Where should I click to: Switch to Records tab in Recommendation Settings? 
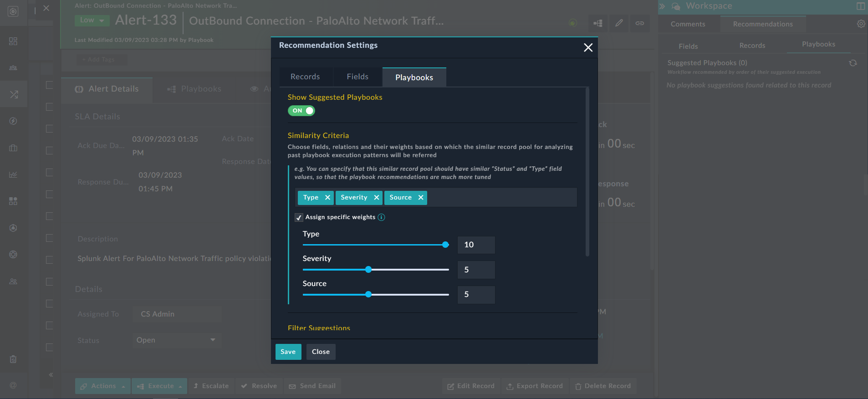305,77
